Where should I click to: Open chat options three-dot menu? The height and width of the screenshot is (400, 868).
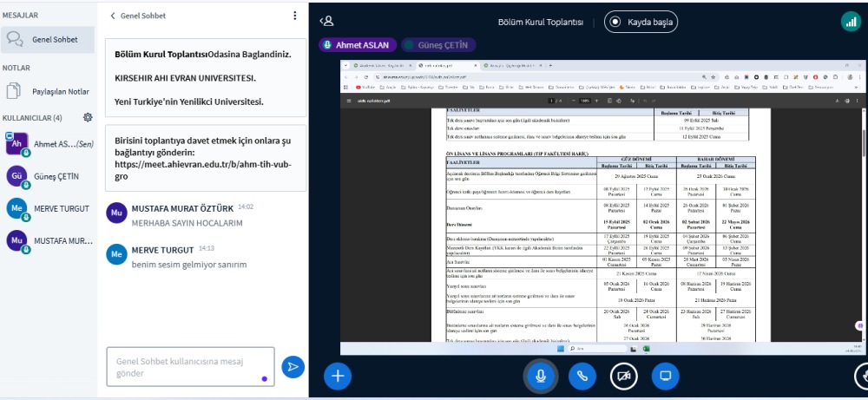click(294, 16)
